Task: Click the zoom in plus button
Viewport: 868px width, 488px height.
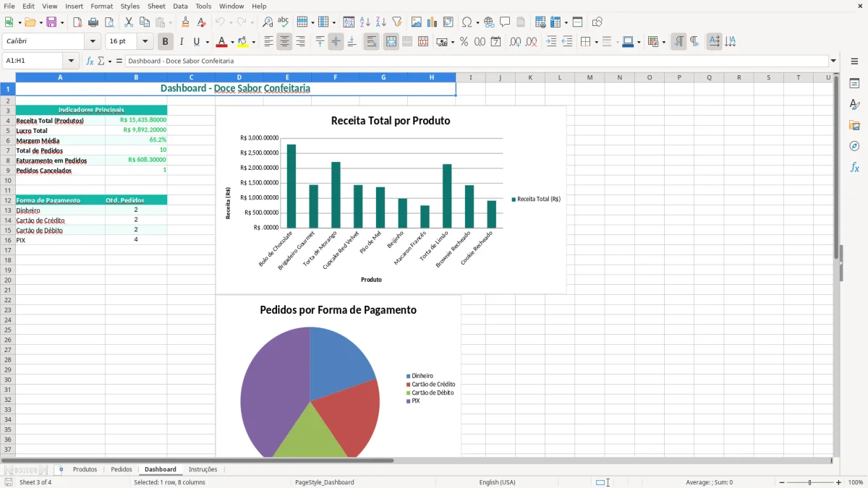Action: [839, 482]
